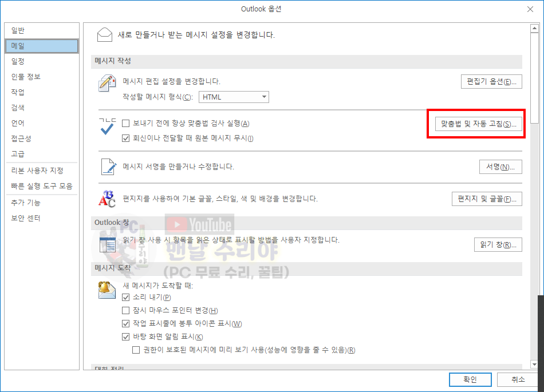Open the 인물 정보 category

click(42, 77)
